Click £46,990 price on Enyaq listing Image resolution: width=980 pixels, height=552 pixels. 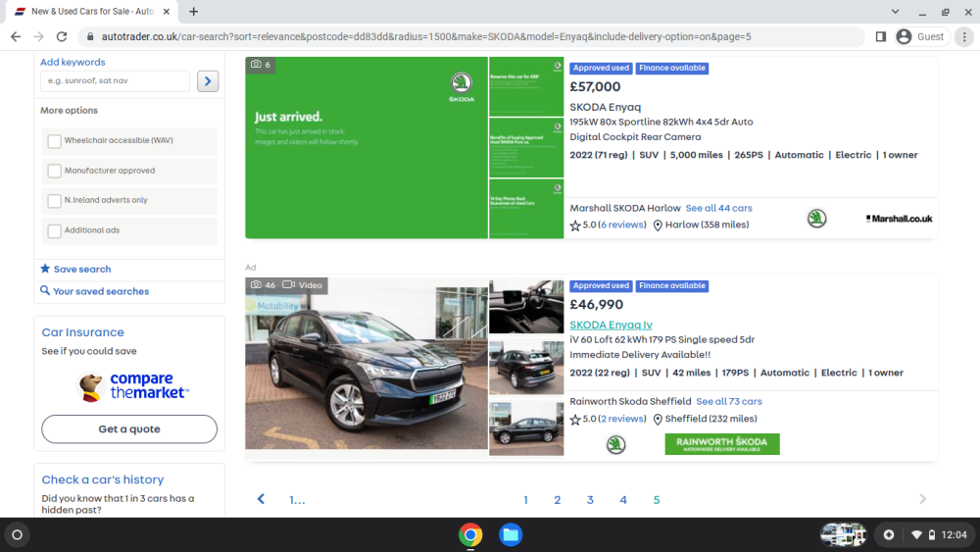click(596, 305)
